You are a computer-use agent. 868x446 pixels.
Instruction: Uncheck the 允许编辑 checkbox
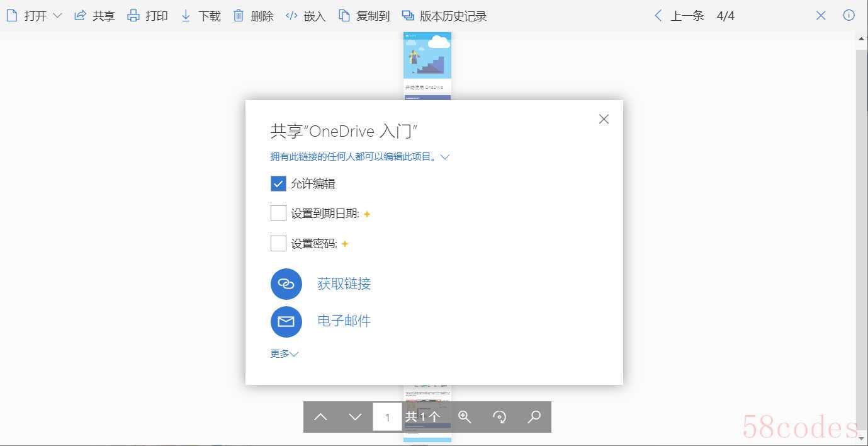(278, 183)
